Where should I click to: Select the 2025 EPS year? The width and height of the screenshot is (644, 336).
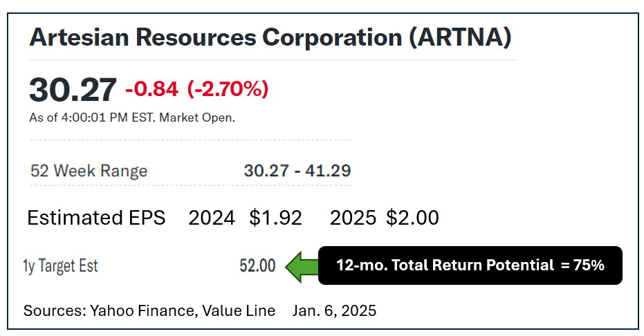click(353, 218)
